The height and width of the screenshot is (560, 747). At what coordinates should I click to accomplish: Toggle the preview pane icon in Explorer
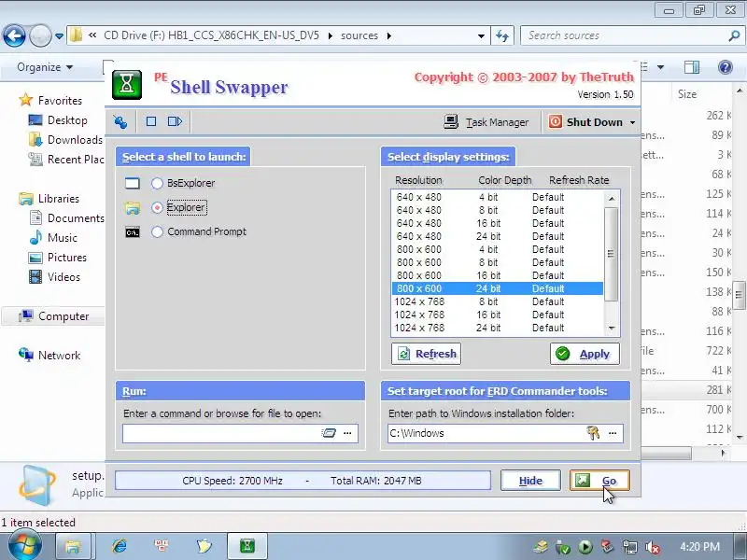(691, 67)
